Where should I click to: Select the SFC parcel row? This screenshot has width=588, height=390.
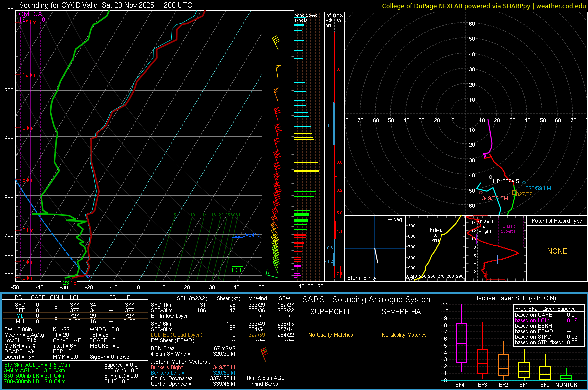(x=74, y=305)
